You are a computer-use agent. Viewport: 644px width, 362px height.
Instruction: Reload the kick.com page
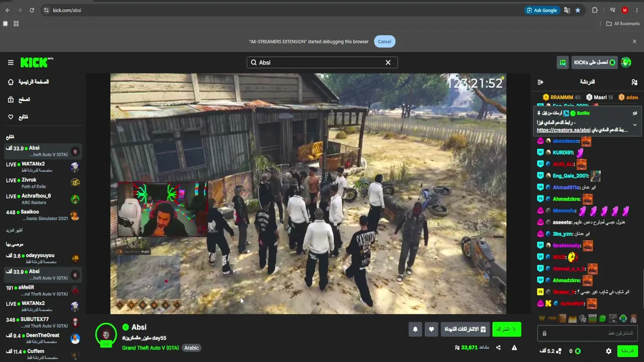(x=32, y=10)
